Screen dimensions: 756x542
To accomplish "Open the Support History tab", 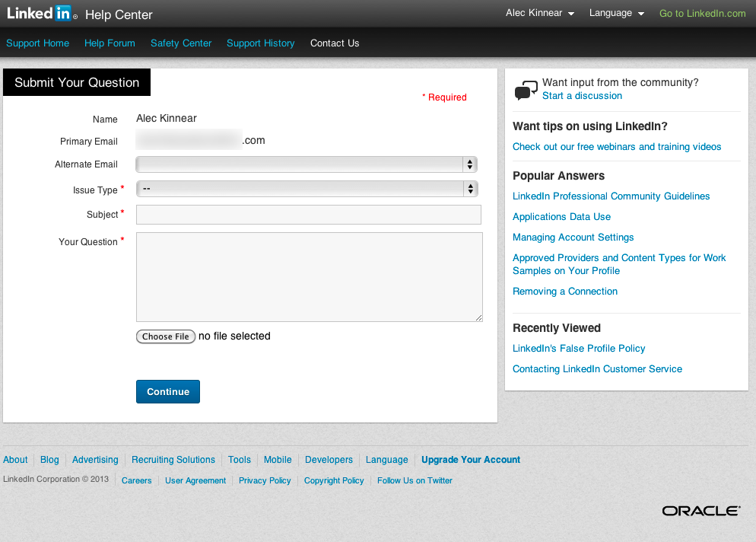I will (260, 43).
